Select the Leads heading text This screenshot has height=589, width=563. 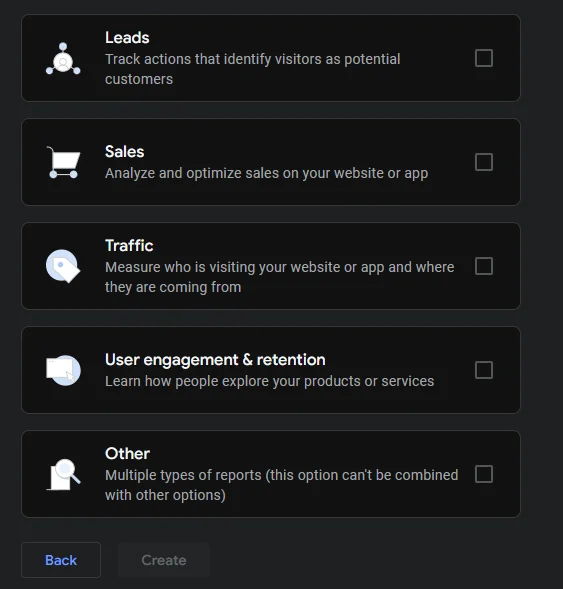pyautogui.click(x=127, y=38)
